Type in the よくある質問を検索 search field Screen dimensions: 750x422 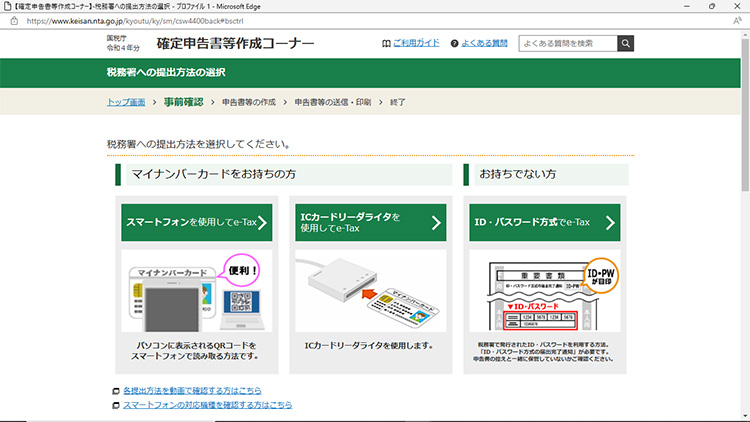[x=567, y=43]
